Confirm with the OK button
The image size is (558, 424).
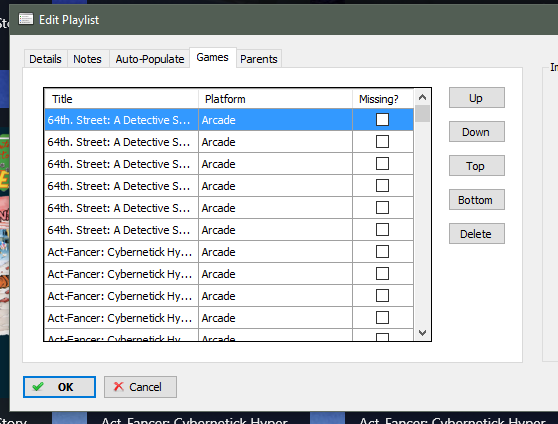(59, 387)
